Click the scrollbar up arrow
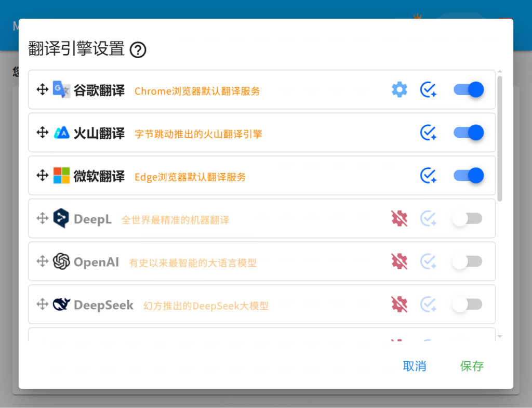 [500, 72]
